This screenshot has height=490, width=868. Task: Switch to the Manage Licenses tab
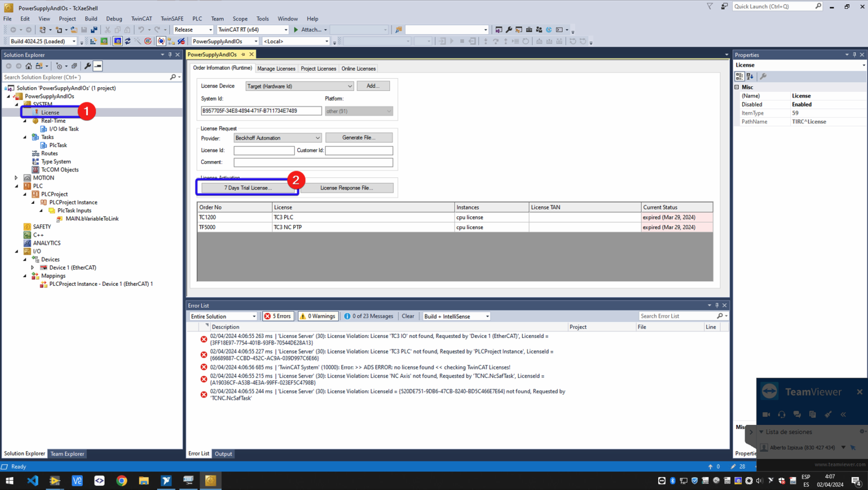[276, 68]
